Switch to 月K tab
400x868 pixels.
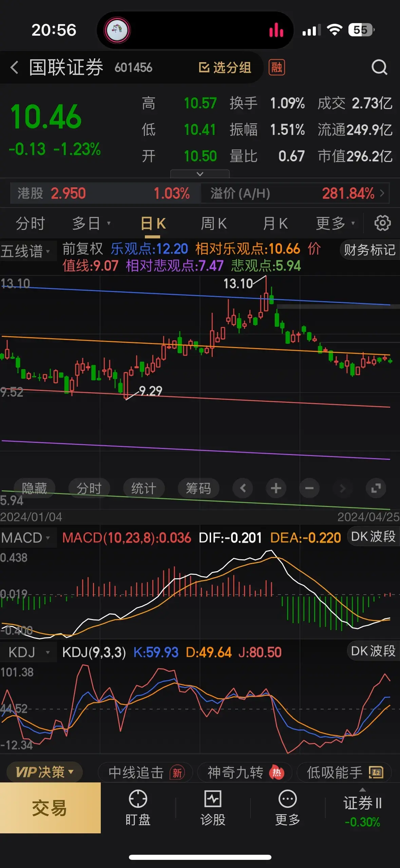(275, 223)
